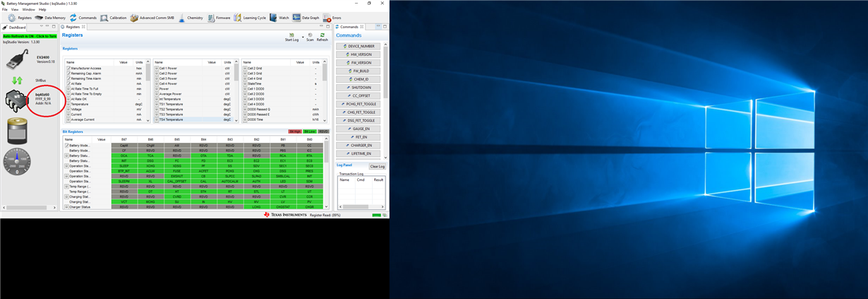Click the EMSHUT bit cell

pos(177,176)
